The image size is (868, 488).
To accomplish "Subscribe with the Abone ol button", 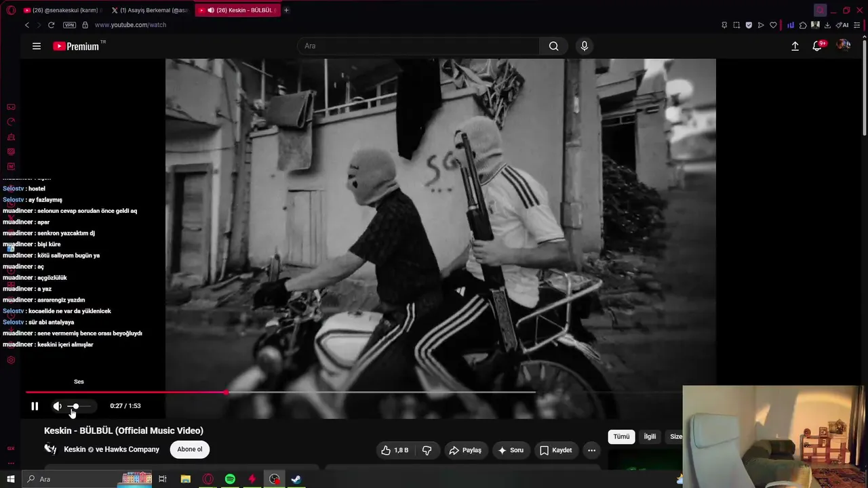I will coord(190,449).
